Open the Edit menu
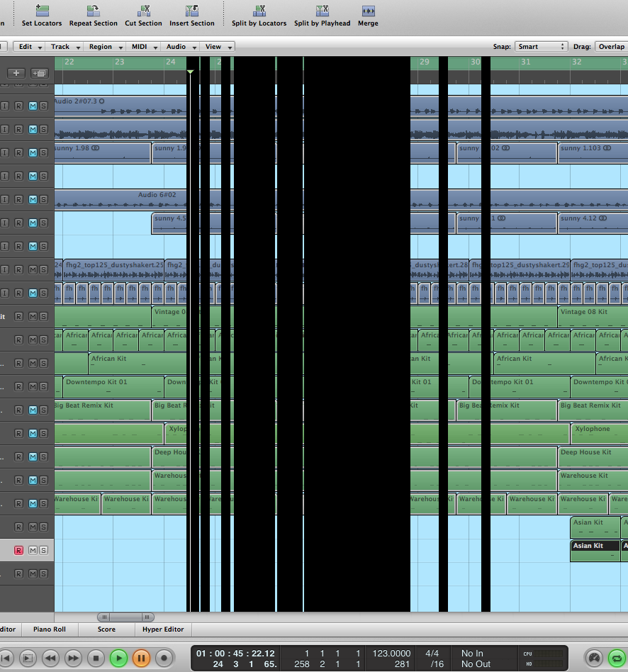The height and width of the screenshot is (672, 628). tap(30, 47)
